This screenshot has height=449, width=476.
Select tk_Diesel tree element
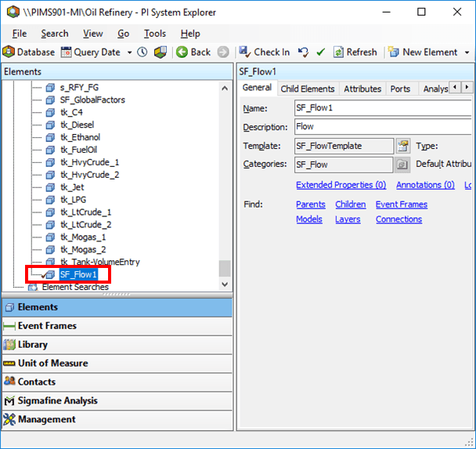coord(77,125)
